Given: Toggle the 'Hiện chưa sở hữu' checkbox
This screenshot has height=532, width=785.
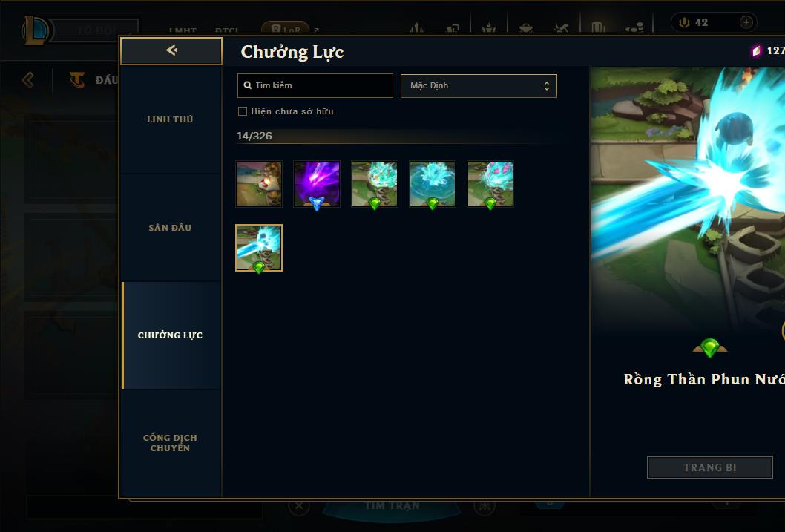Looking at the screenshot, I should 243,111.
